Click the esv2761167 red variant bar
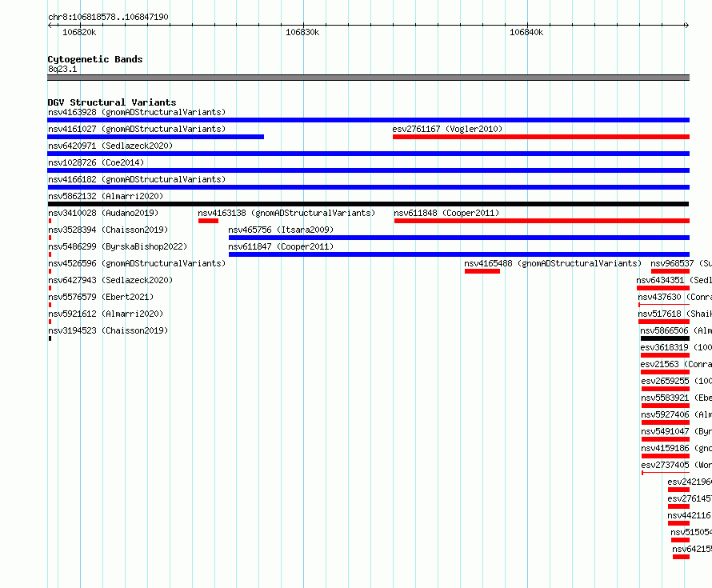Image resolution: width=712 pixels, height=588 pixels. 541,137
